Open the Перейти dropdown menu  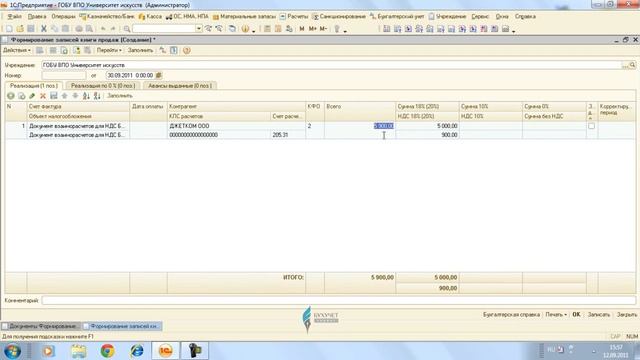[x=109, y=50]
